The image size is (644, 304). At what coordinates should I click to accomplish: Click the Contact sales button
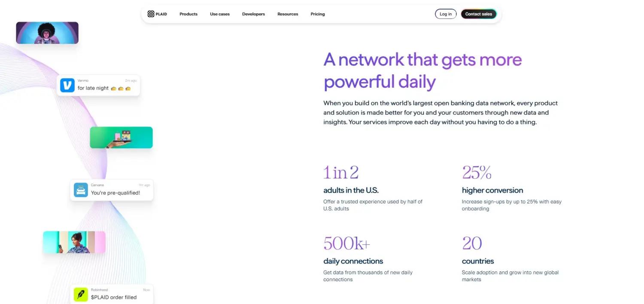click(479, 14)
